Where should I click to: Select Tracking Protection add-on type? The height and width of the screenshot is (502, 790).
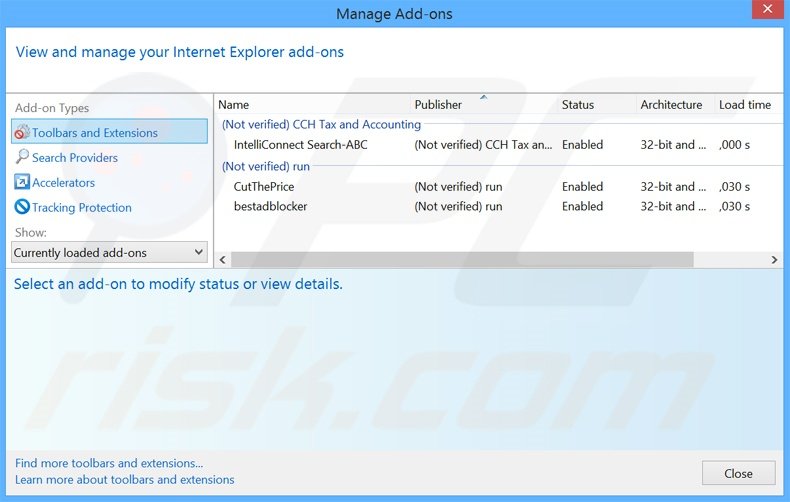click(x=82, y=208)
